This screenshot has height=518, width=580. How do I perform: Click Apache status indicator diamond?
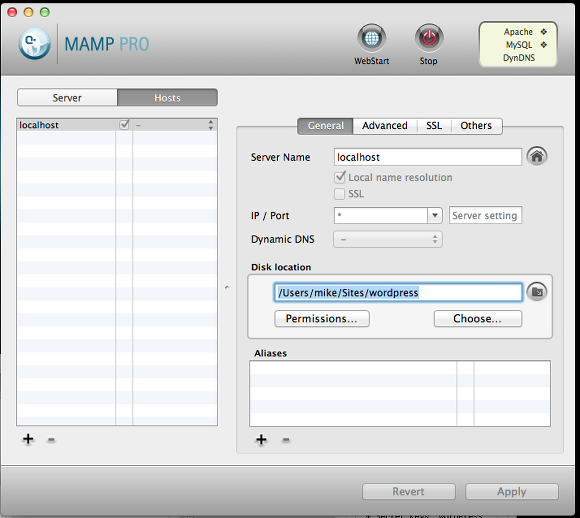click(x=543, y=32)
